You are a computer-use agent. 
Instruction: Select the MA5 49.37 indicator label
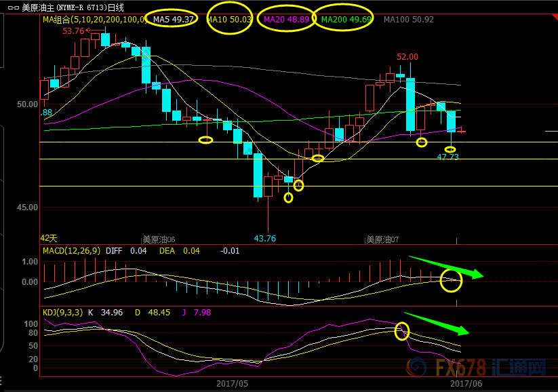(174, 20)
